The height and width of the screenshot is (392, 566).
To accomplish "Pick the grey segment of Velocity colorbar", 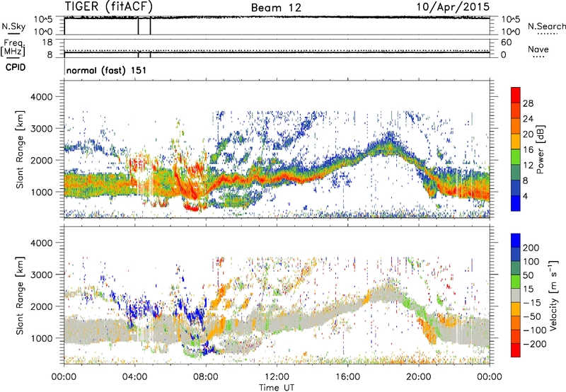I will tap(516, 295).
